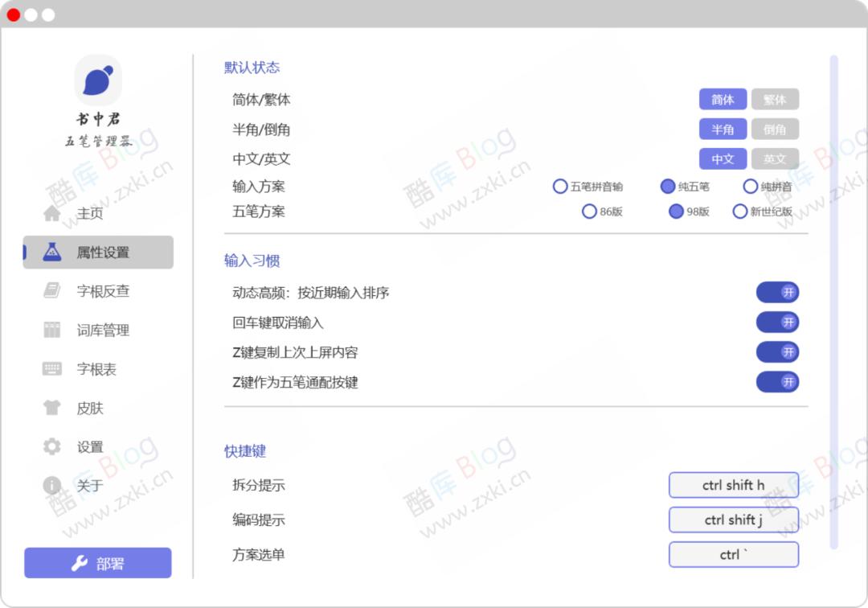The height and width of the screenshot is (608, 868).
Task: Select the keyboard icon for 字根表
Action: [x=51, y=369]
